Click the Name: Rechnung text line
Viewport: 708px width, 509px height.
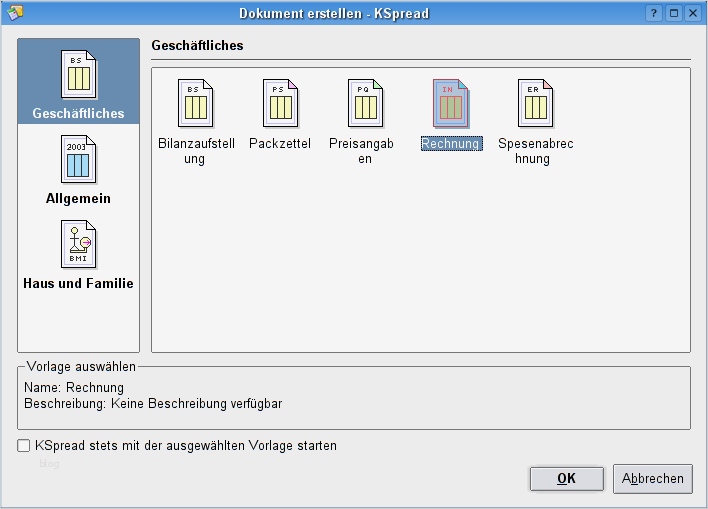click(74, 388)
